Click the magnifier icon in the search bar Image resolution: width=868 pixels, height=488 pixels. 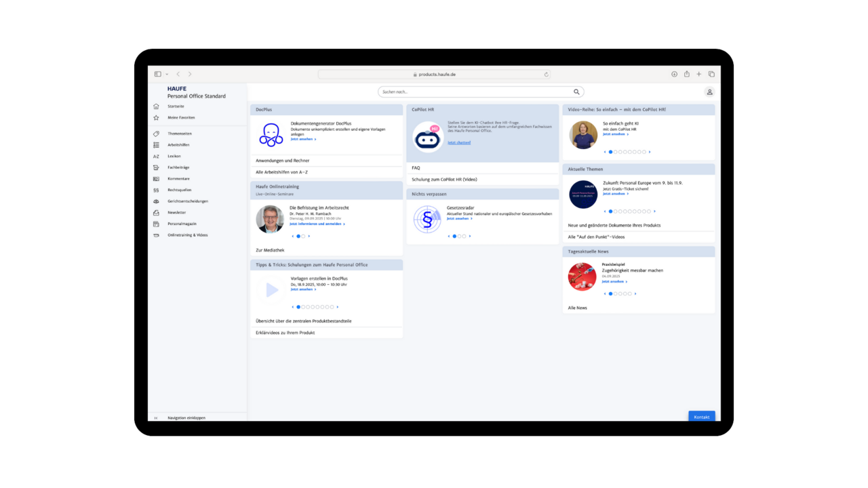576,92
